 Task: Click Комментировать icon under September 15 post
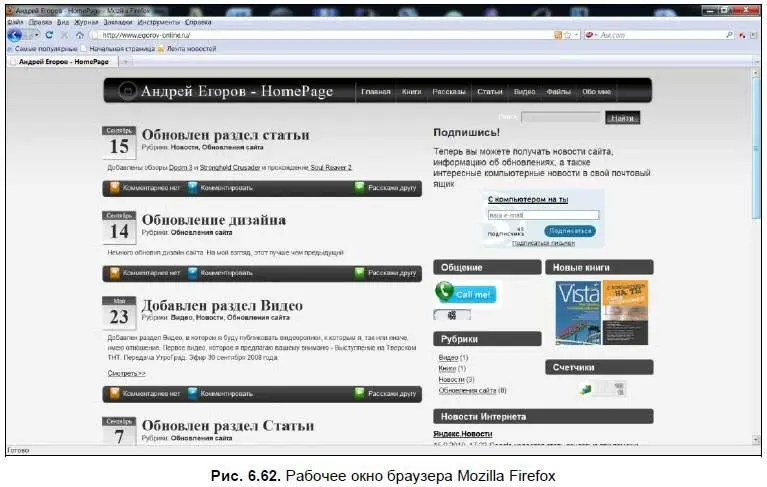pos(193,187)
